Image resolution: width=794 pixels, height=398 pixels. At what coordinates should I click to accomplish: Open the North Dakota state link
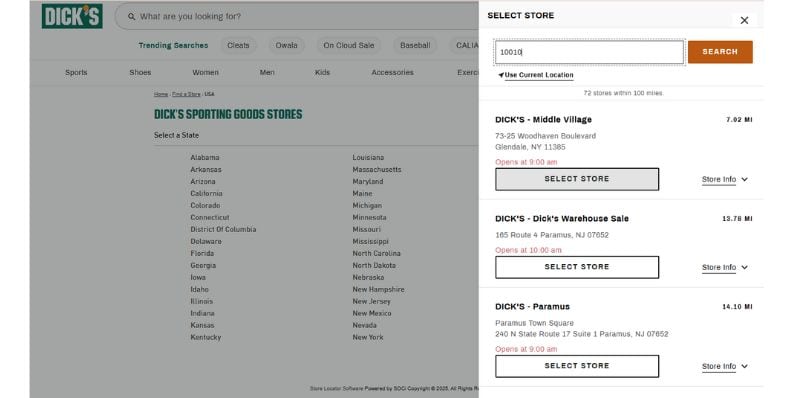[x=374, y=265]
